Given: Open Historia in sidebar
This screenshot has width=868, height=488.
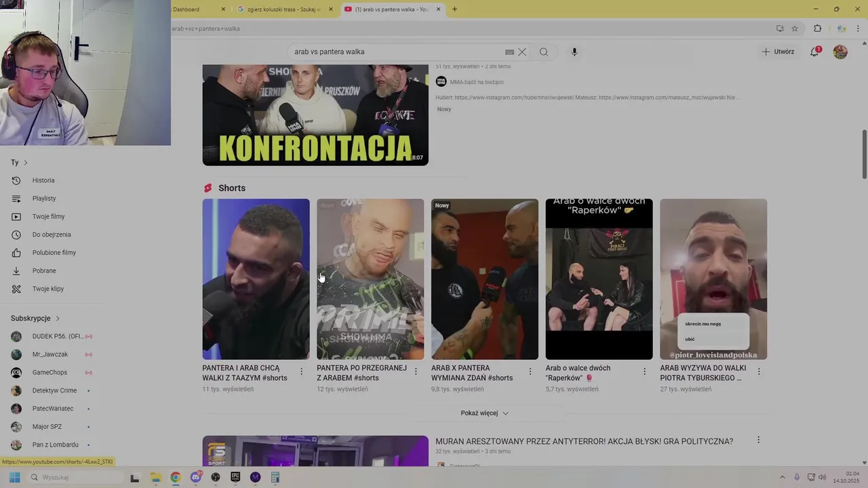Looking at the screenshot, I should (43, 180).
